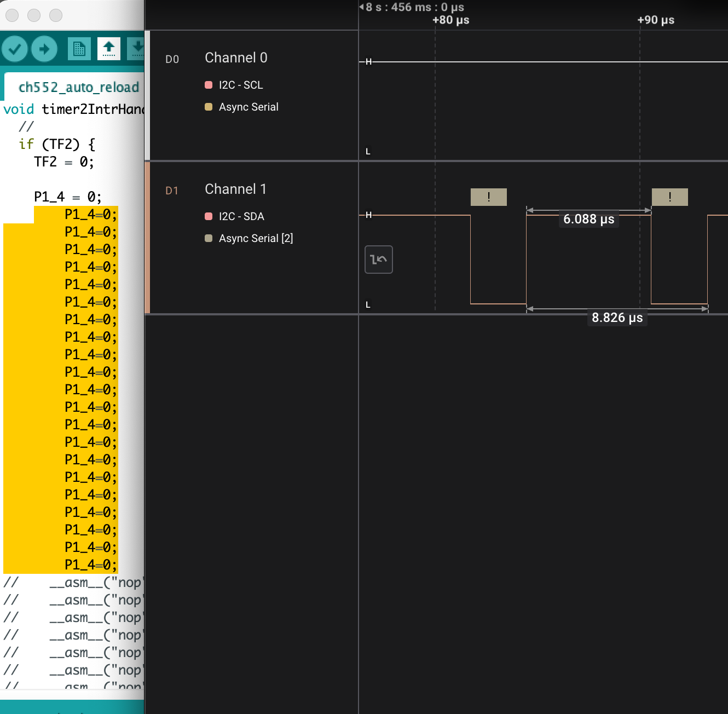
Task: Click the Channel 0 title
Action: 236,57
